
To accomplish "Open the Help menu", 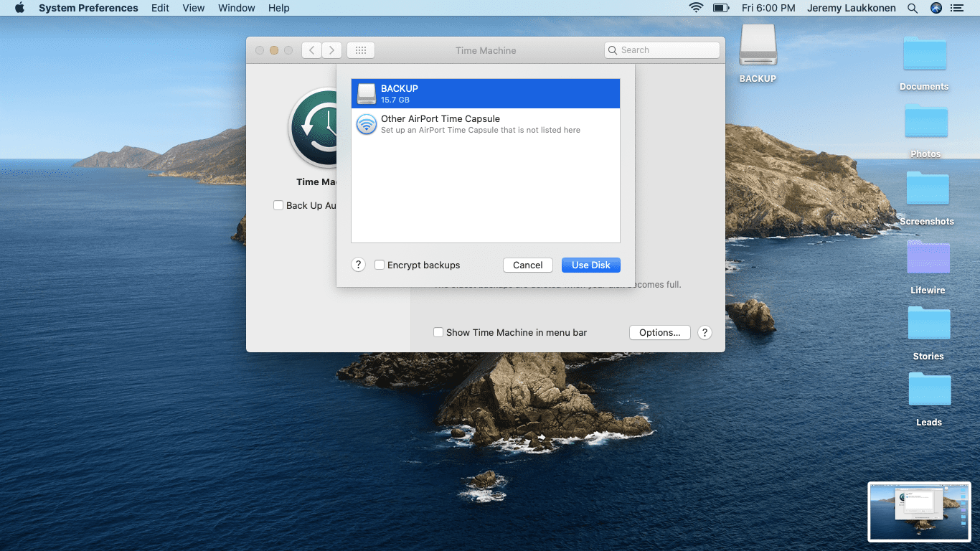I will click(279, 8).
